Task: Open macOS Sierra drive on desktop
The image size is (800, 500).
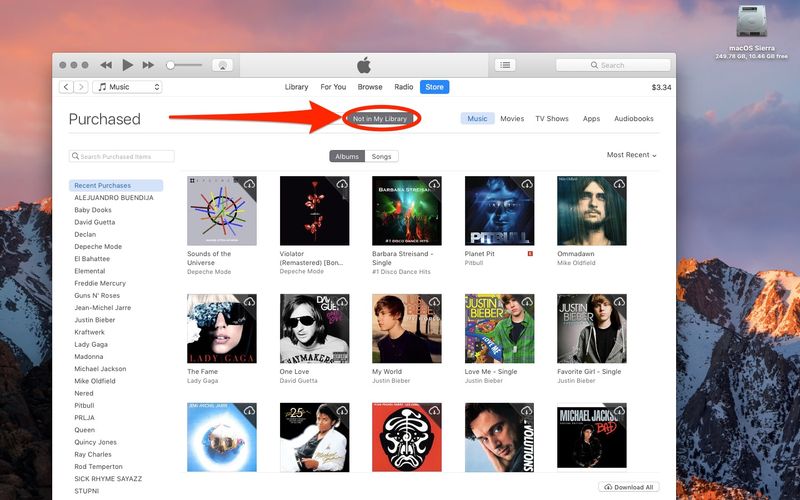Action: click(752, 21)
